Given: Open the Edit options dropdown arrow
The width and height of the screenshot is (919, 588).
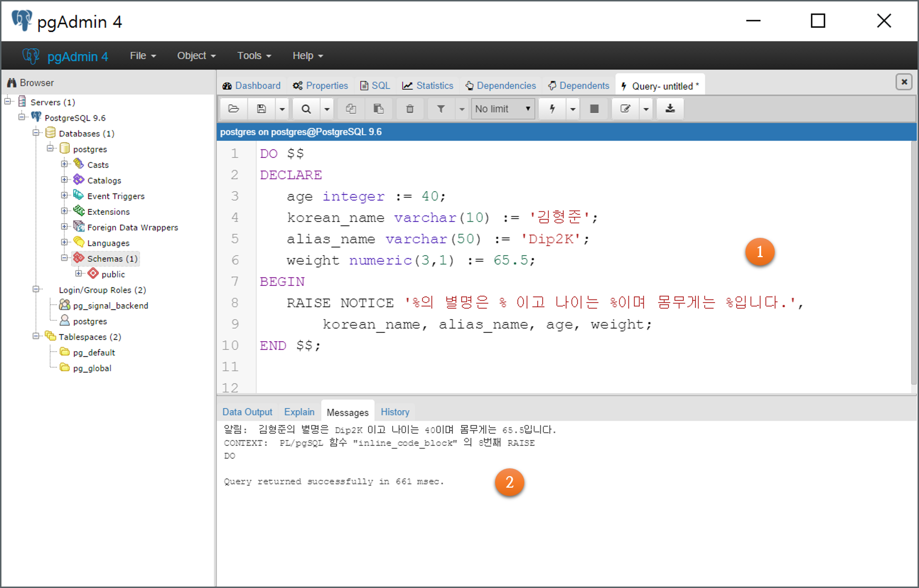Looking at the screenshot, I should (x=646, y=109).
